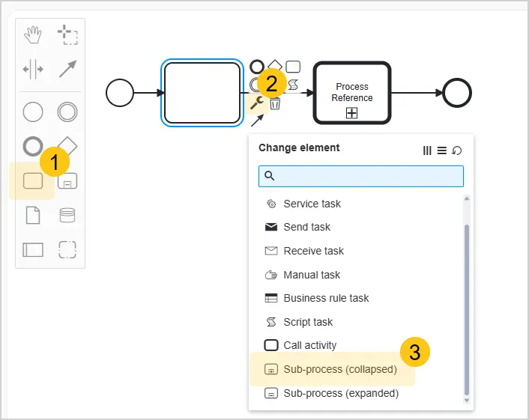Screen dimensions: 529x420
Task: Activate the hand tool in the palette
Action: 33,34
